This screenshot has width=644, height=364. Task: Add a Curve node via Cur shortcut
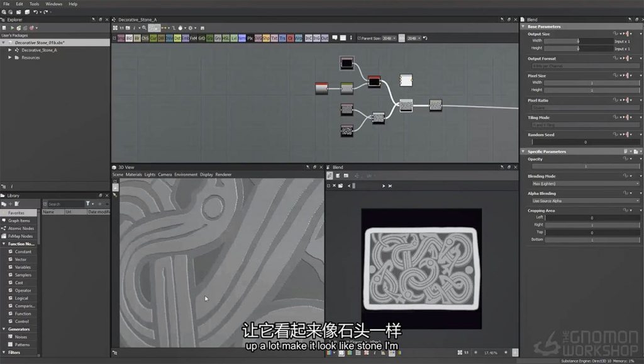(x=153, y=38)
